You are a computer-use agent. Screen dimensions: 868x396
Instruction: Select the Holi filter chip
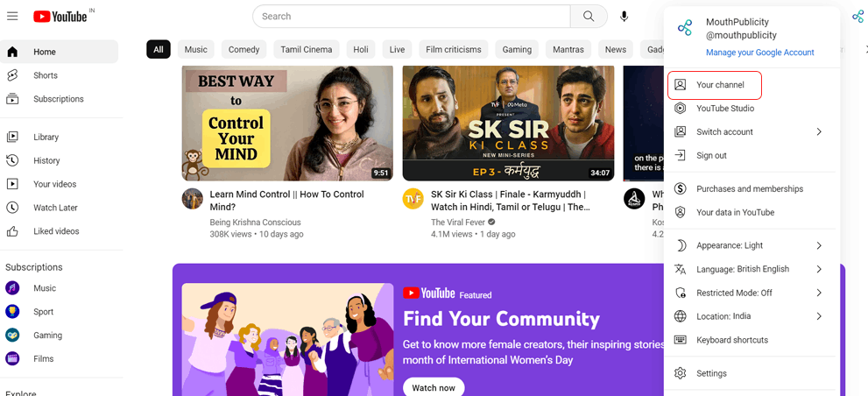coord(361,49)
